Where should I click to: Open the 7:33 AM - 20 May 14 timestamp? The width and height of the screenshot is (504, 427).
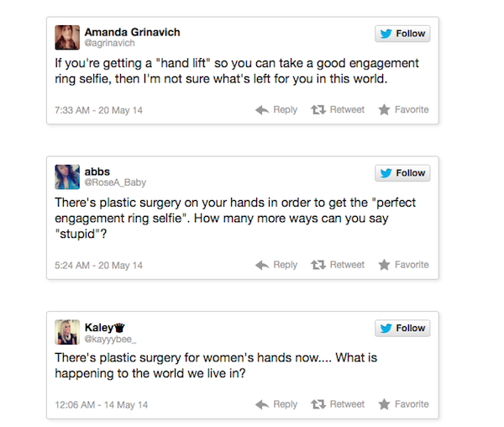pos(97,111)
